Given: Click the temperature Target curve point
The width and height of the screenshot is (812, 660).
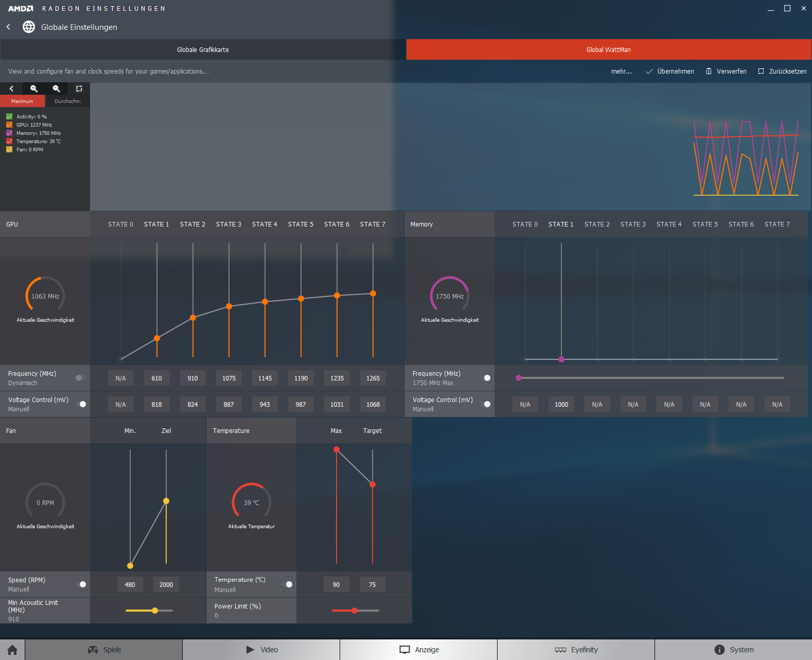Looking at the screenshot, I should click(373, 484).
